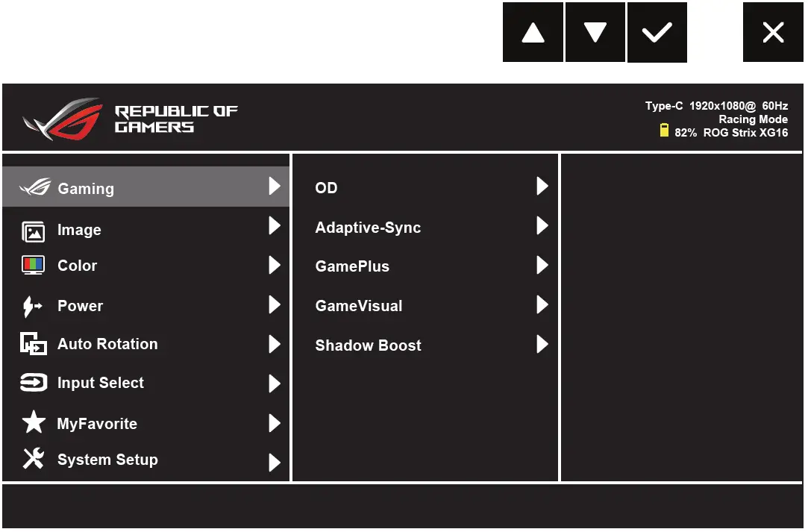The width and height of the screenshot is (808, 532).
Task: Open the System Setup menu label
Action: pyautogui.click(x=107, y=460)
